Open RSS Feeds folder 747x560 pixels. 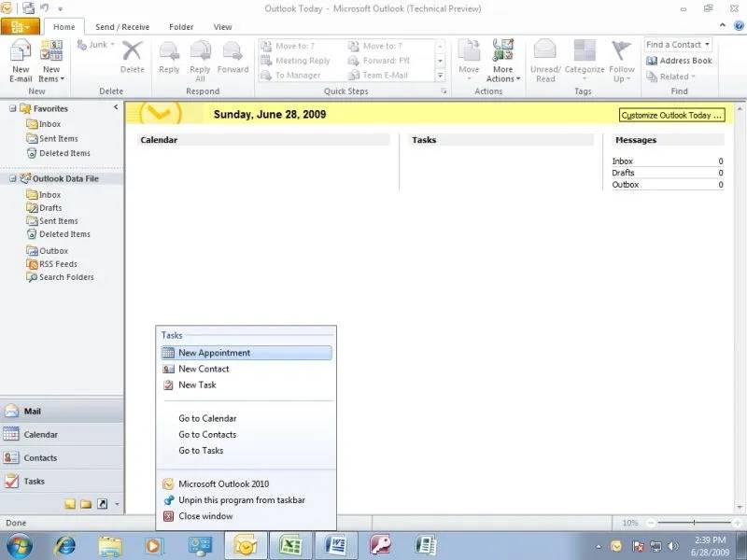pos(58,264)
